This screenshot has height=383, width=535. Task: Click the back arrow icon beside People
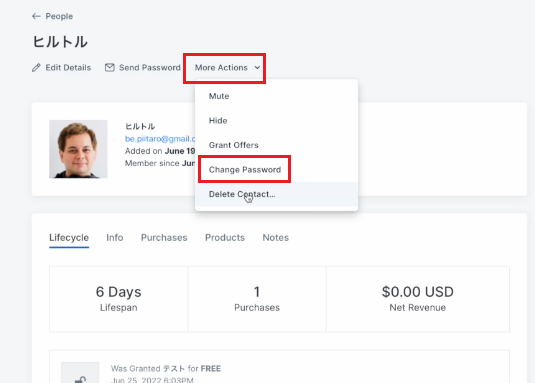(36, 16)
